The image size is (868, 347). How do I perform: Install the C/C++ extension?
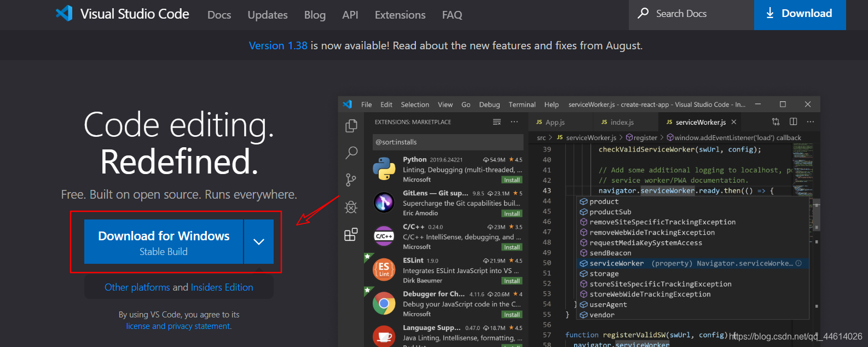(512, 247)
